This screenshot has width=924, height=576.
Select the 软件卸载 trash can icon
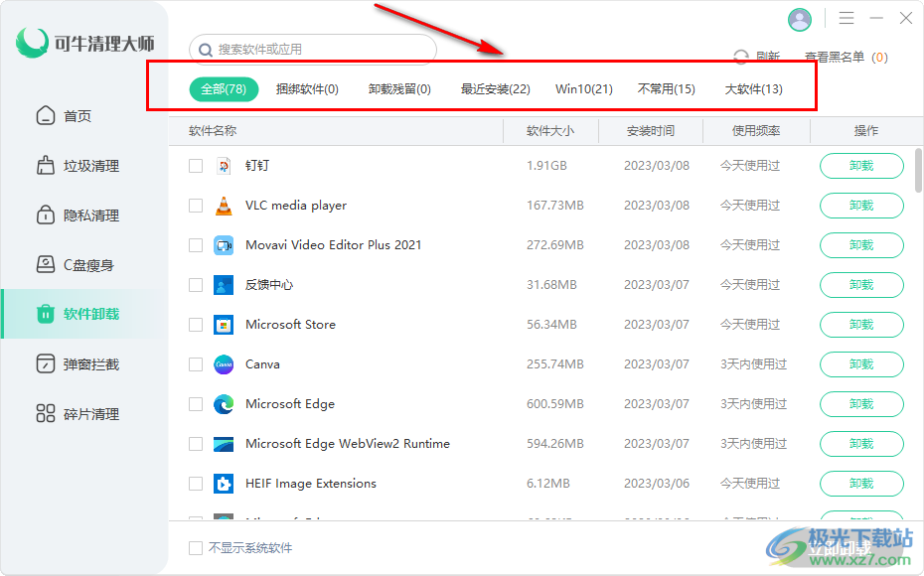pos(46,314)
